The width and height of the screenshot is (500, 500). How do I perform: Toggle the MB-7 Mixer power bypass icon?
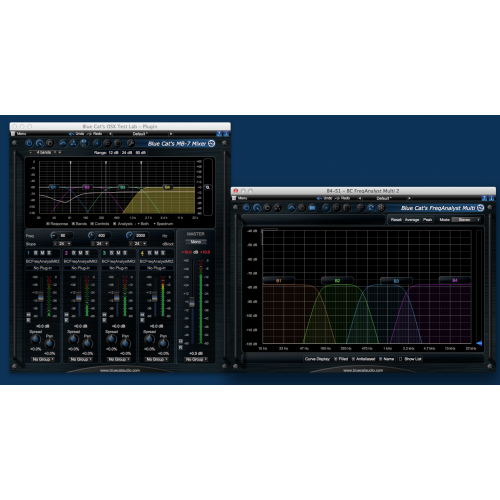point(29,143)
